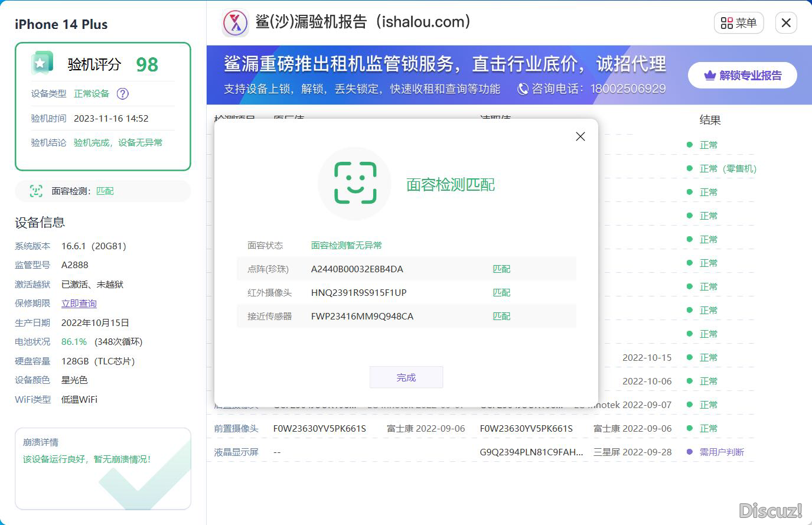This screenshot has width=812, height=525.
Task: Click the large green face ID icon
Action: (x=355, y=183)
